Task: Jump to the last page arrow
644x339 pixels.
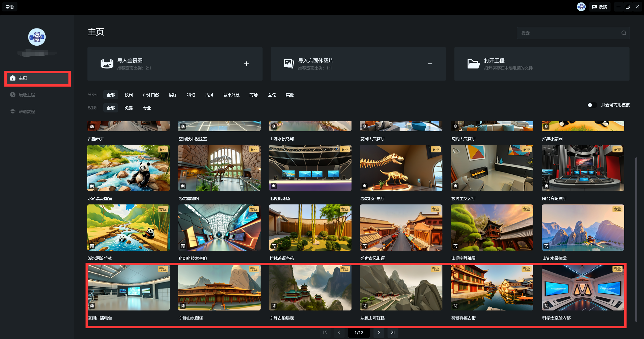Action: point(392,332)
